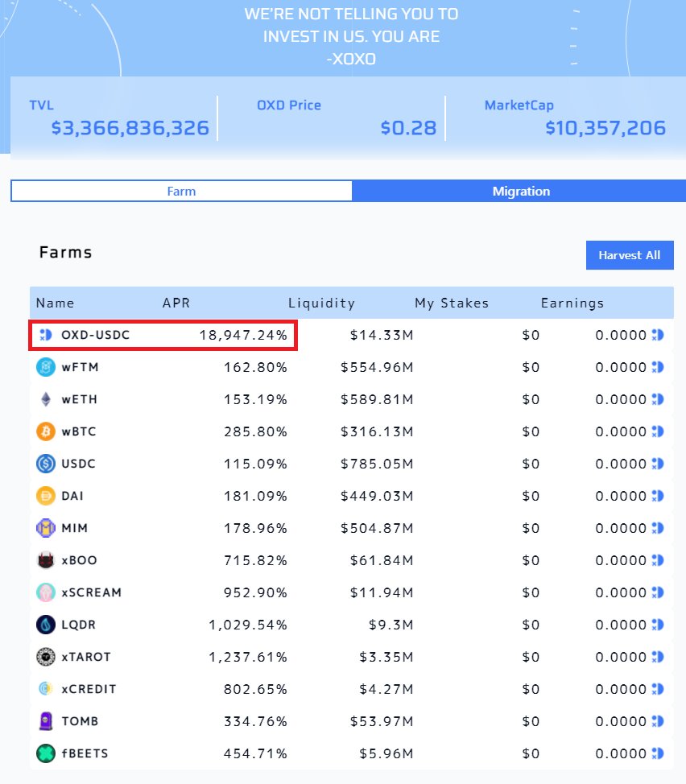Sort farms by Liquidity column header
The width and height of the screenshot is (686, 784).
click(x=321, y=303)
